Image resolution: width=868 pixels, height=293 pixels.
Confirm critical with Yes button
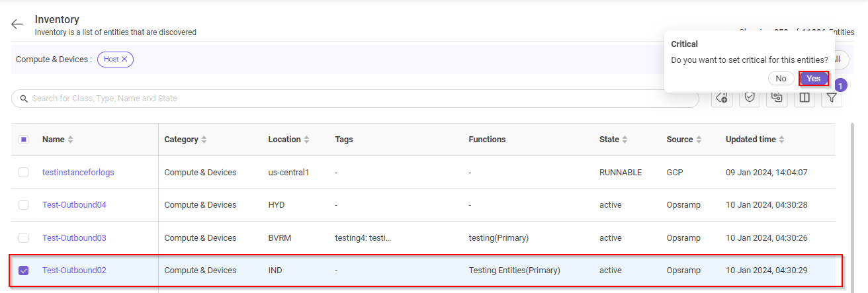coord(813,78)
